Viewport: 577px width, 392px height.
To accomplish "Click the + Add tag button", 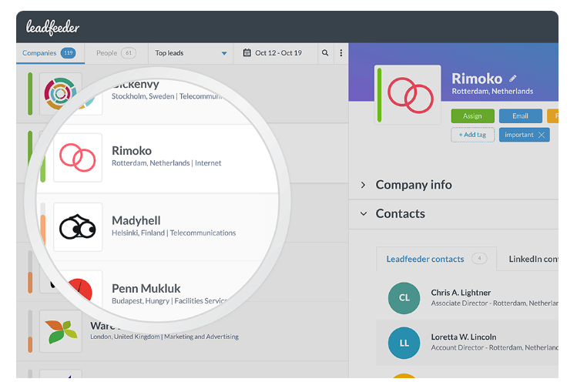I will [472, 135].
